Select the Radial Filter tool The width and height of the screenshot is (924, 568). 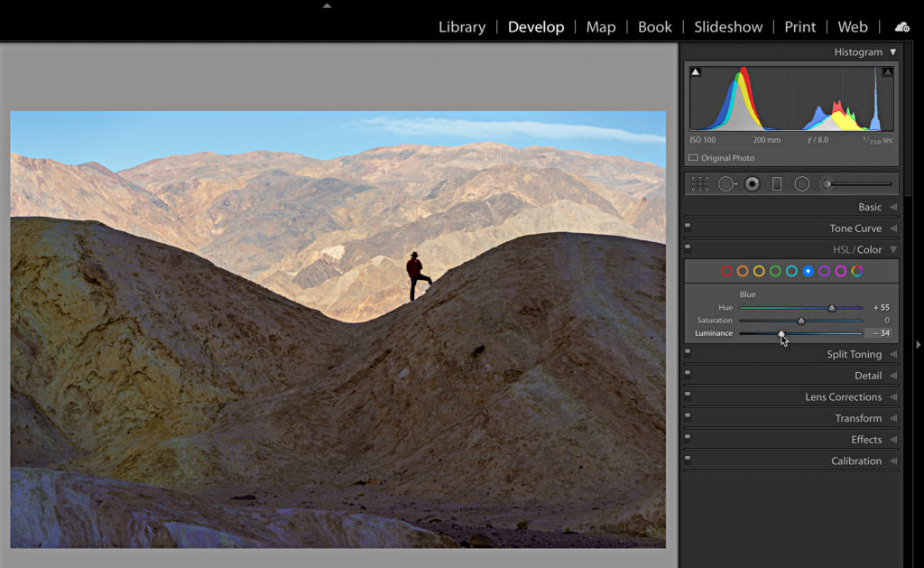tap(802, 184)
